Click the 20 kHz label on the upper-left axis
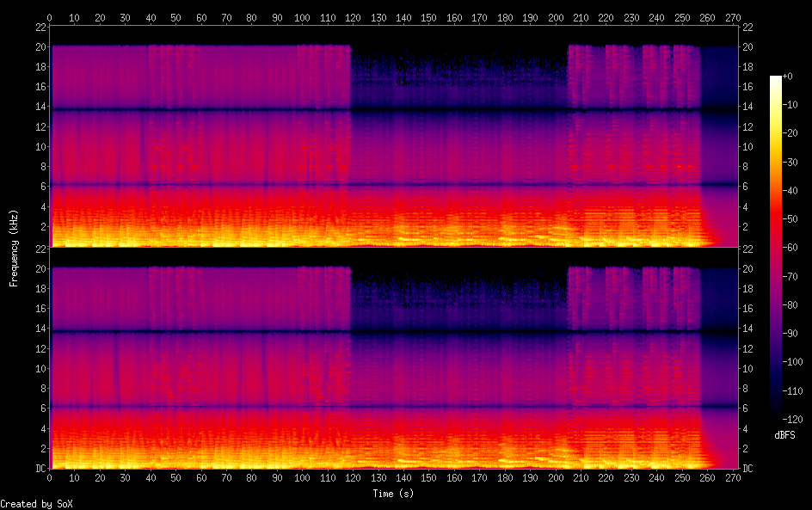The height and width of the screenshot is (510, 812). pos(39,46)
